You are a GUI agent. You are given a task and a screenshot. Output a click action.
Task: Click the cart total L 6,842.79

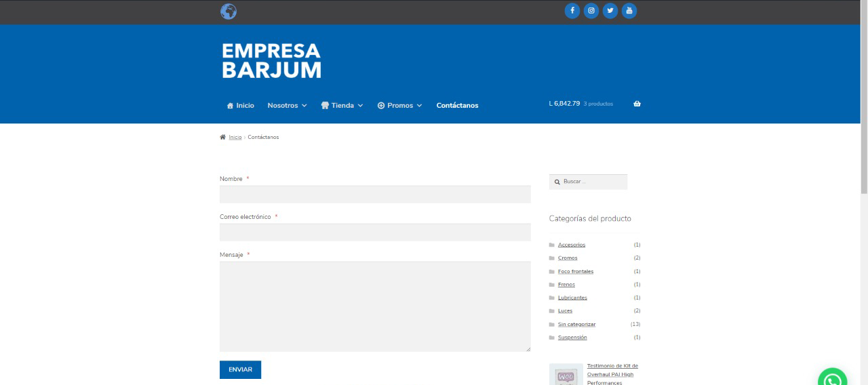(x=564, y=104)
